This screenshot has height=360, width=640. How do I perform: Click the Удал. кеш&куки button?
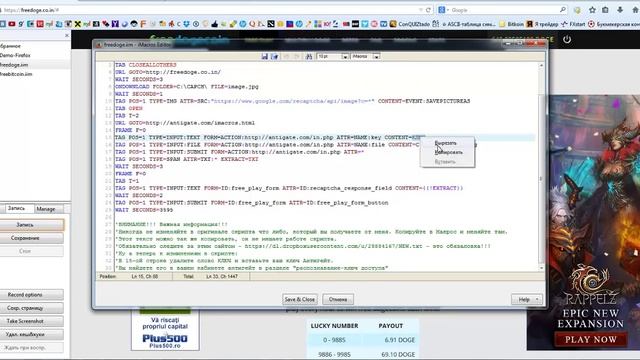(x=31, y=334)
